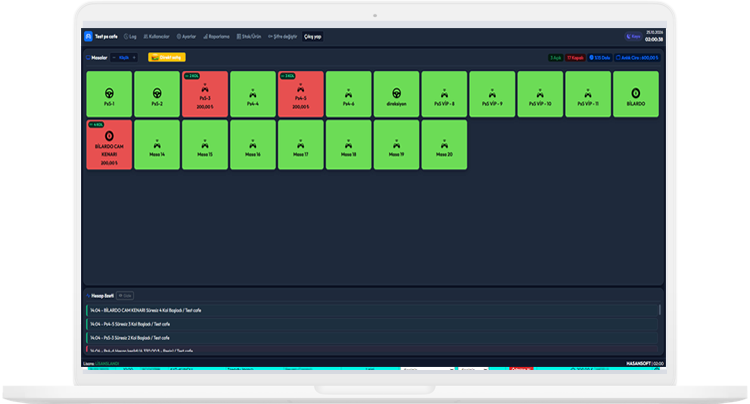The width and height of the screenshot is (750, 404).
Task: Open the Ps5 VİP - 10 table
Action: pyautogui.click(x=540, y=94)
